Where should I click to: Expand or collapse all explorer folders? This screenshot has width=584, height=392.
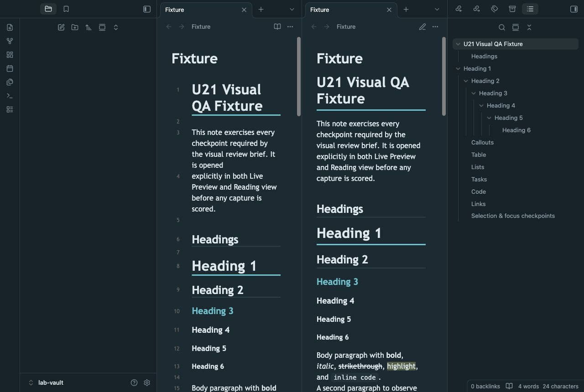[x=116, y=27]
